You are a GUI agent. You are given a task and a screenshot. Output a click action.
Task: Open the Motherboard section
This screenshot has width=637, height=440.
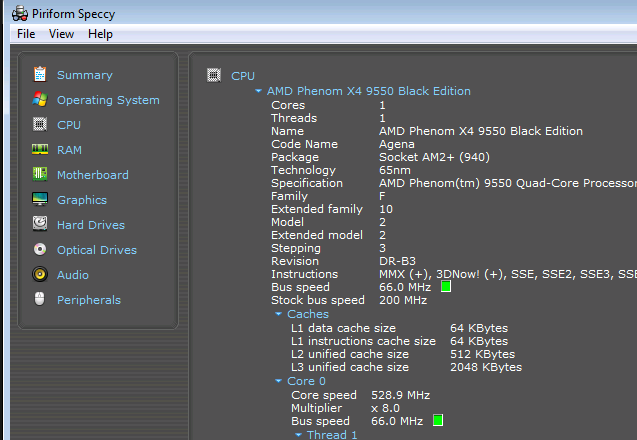[93, 175]
